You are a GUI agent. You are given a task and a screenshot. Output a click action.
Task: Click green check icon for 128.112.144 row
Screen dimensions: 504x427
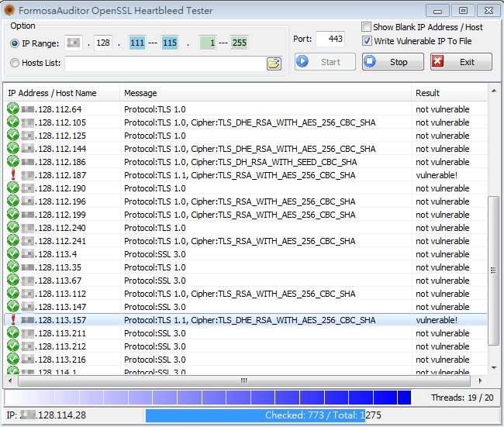13,149
